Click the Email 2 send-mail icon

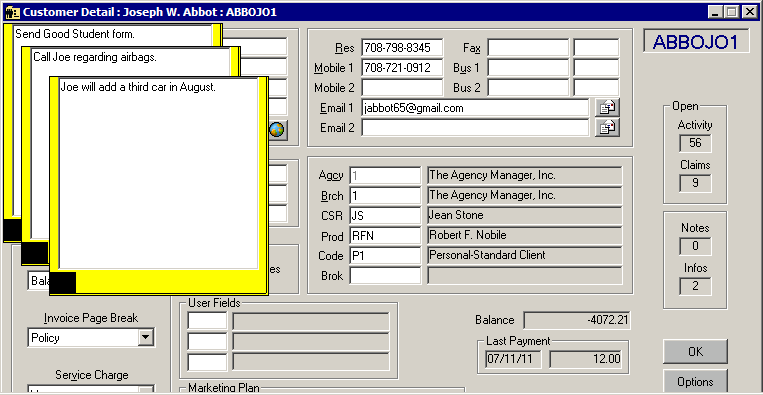(607, 127)
